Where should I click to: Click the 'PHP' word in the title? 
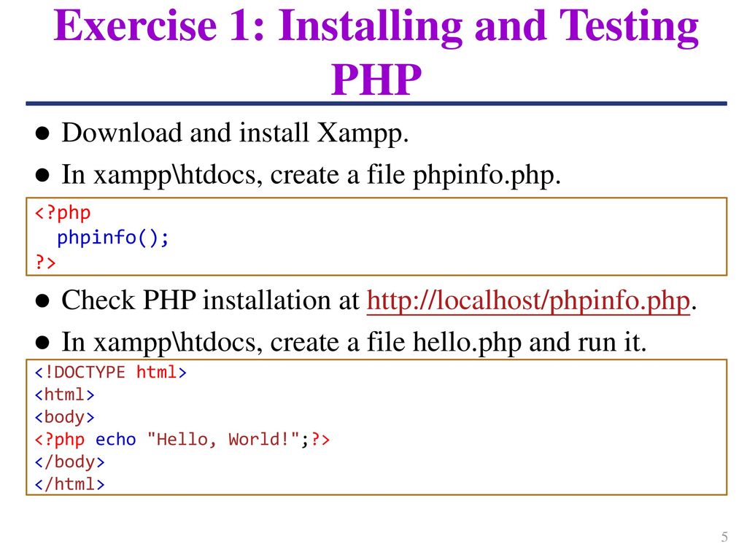pos(376,79)
